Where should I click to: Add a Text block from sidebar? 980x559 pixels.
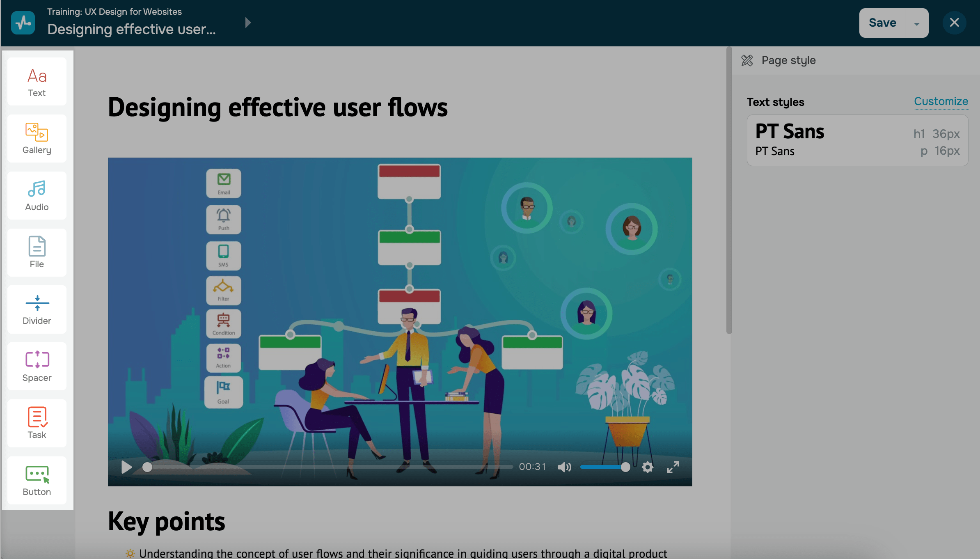(x=37, y=82)
